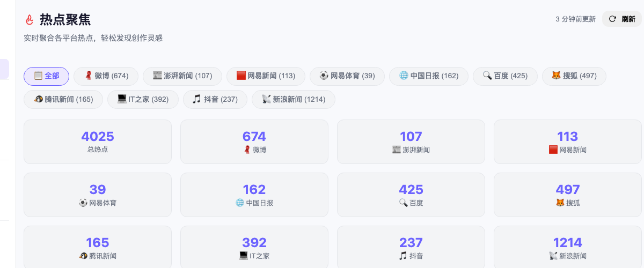This screenshot has height=268, width=644.
Task: Open the 4025 总热点 stat card
Action: [98, 142]
